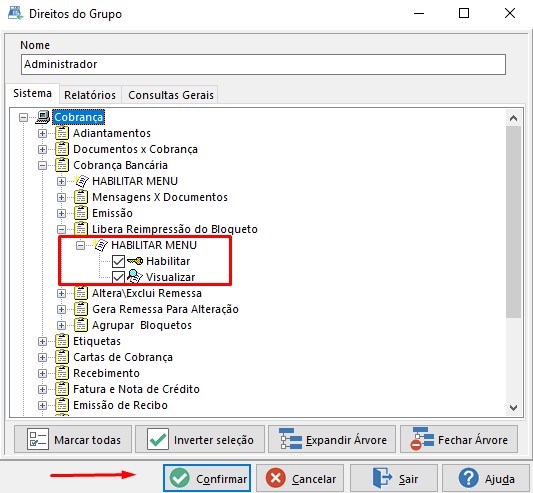Click the notepad icon next to Cobrança Bancária
The image size is (533, 493).
coord(62,165)
